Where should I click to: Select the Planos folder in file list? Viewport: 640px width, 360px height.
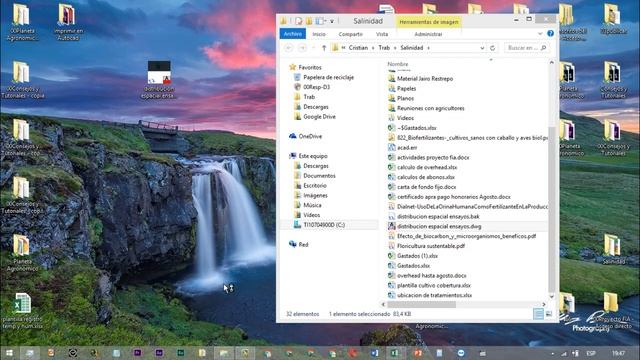[405, 98]
